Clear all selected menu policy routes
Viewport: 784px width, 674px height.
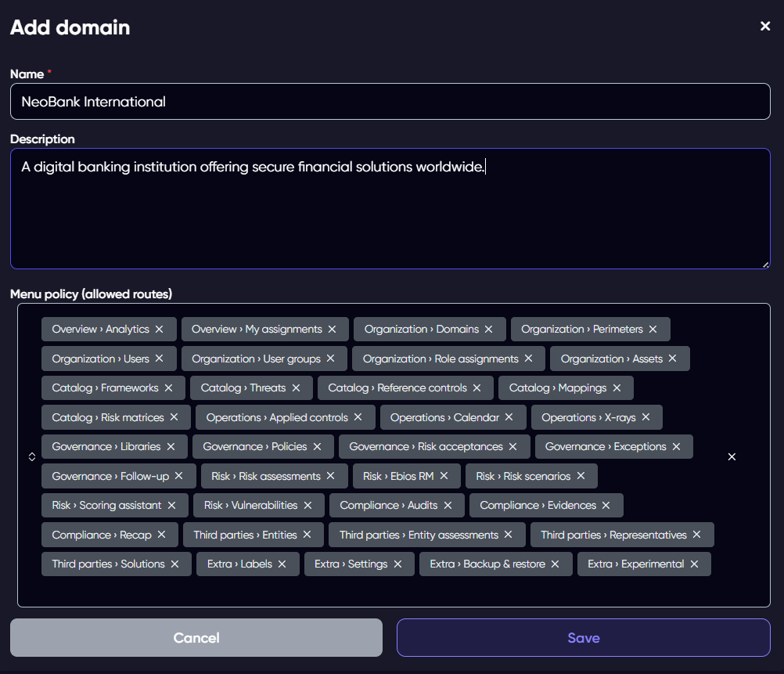pos(732,457)
